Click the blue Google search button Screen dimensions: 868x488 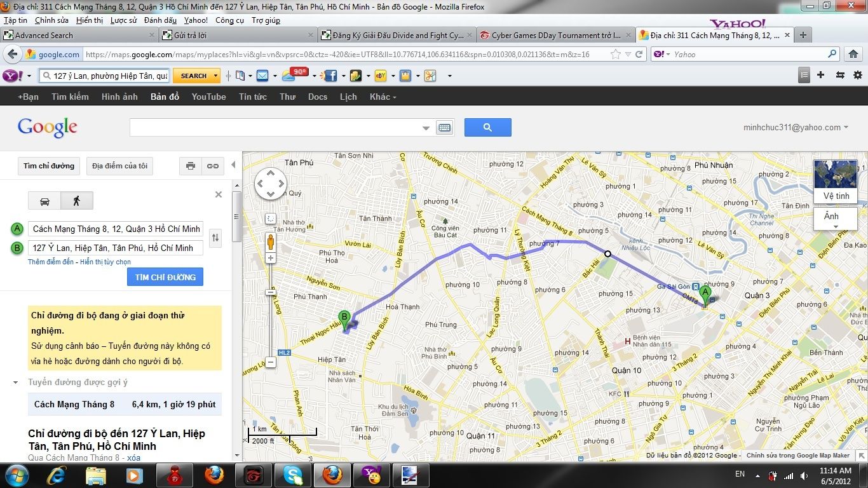coord(487,127)
